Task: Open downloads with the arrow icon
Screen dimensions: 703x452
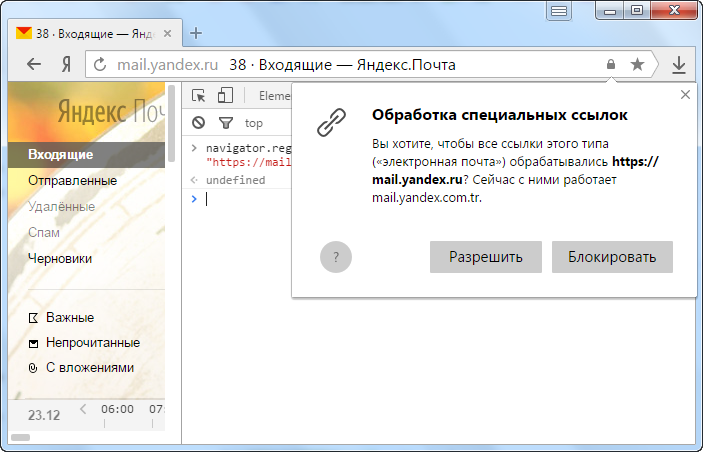Action: tap(679, 65)
